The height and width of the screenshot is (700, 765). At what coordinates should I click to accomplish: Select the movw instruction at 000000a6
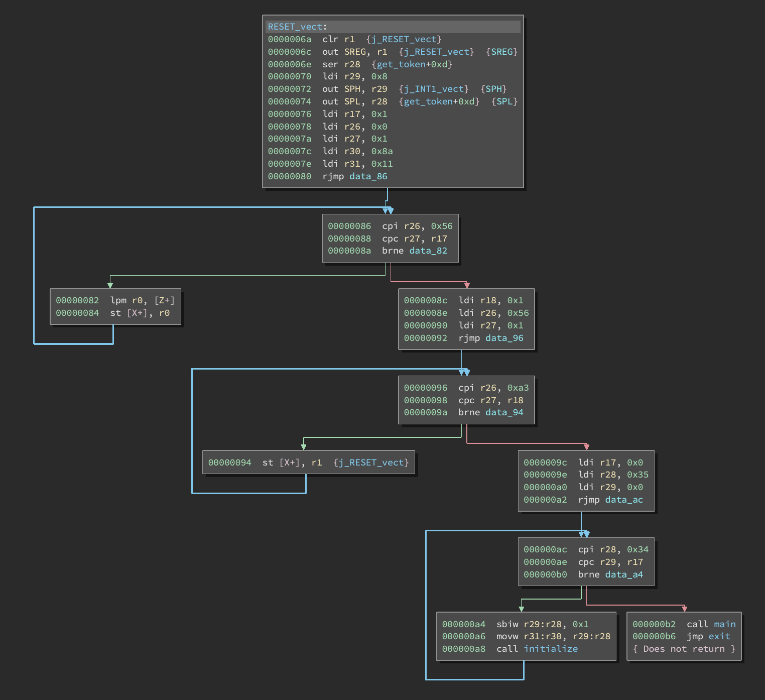click(507, 636)
